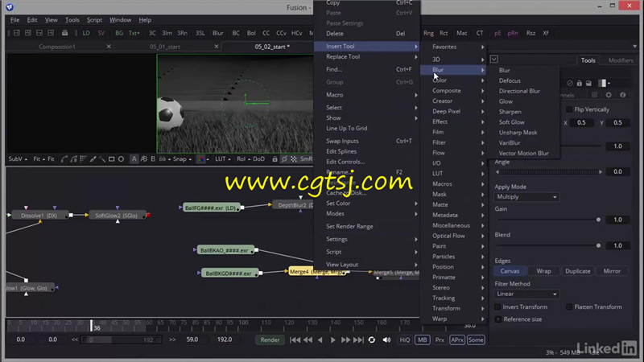
Task: Click the CC Color Corrector toolbar button
Action: point(266,33)
